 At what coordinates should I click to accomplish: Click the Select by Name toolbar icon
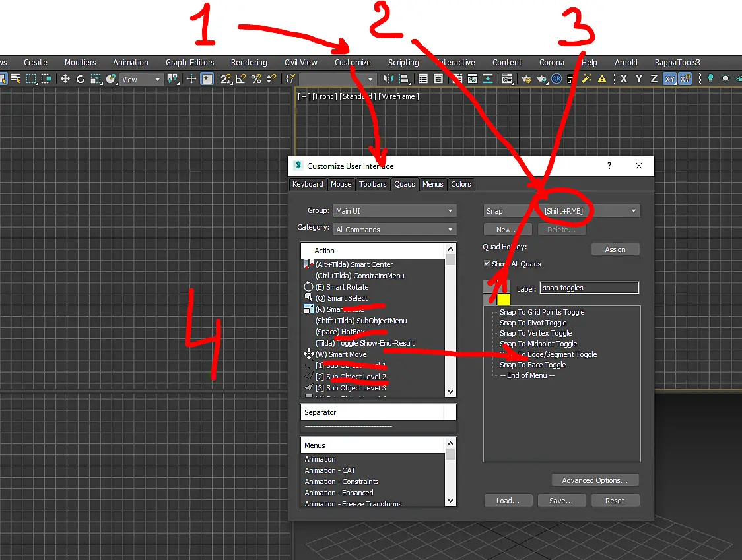point(16,79)
